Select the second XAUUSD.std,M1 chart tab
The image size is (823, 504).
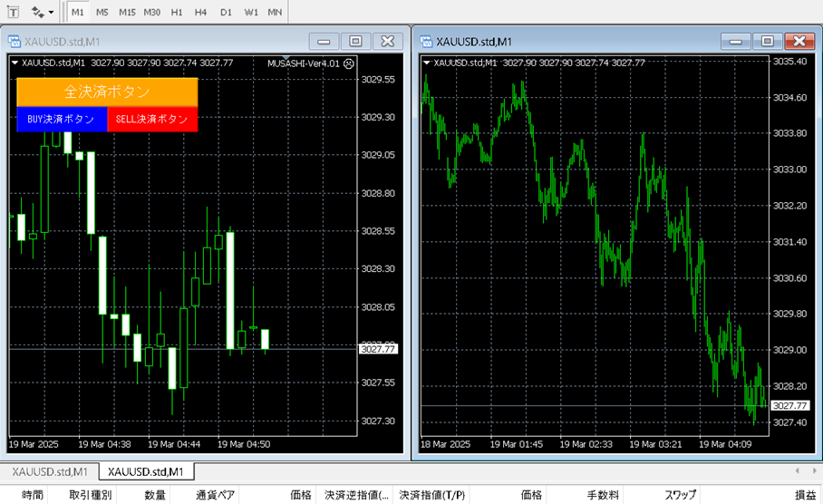(145, 472)
